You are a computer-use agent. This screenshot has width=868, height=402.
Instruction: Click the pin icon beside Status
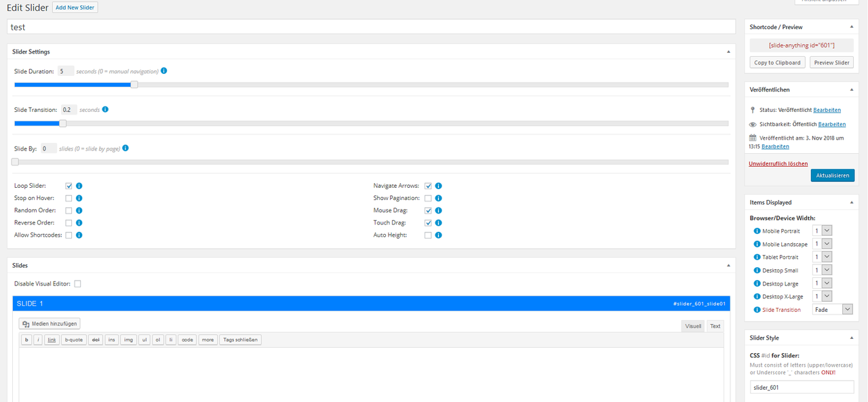[753, 110]
